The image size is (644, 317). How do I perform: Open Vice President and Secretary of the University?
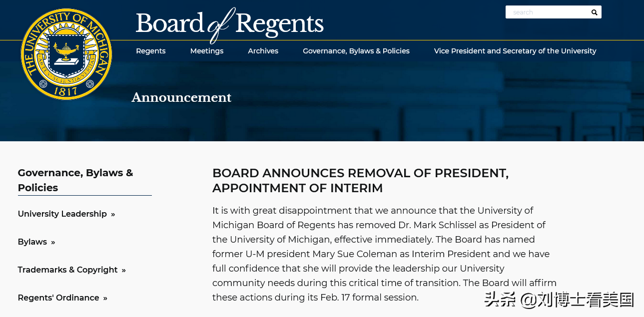515,51
